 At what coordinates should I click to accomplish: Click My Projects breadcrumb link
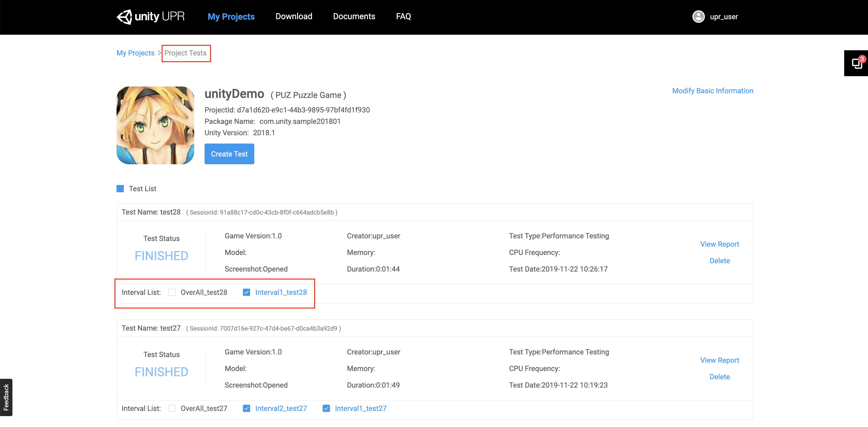[x=135, y=53]
